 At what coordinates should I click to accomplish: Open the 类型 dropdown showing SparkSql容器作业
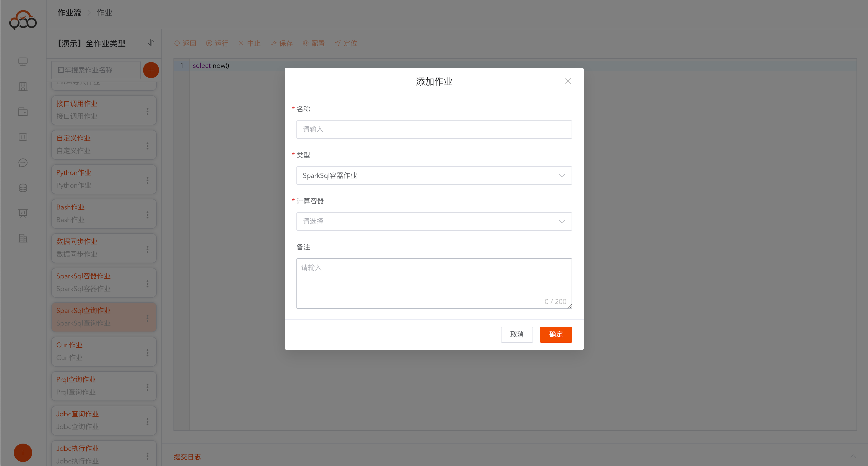click(434, 176)
